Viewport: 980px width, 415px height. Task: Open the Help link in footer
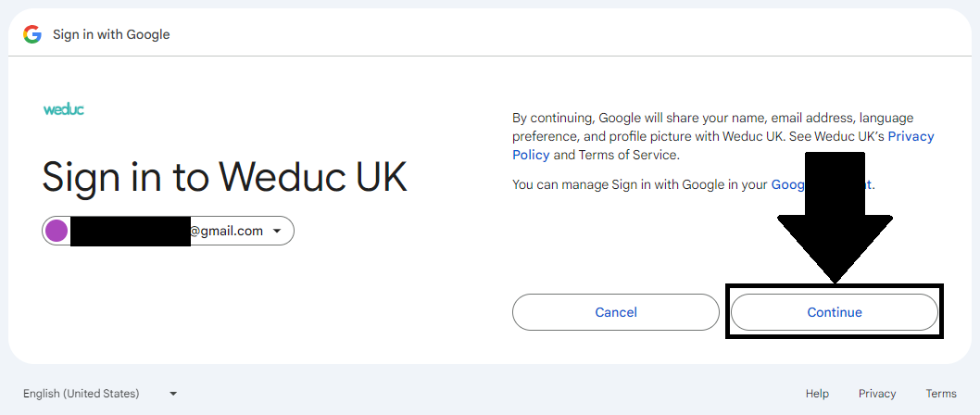[x=817, y=394]
